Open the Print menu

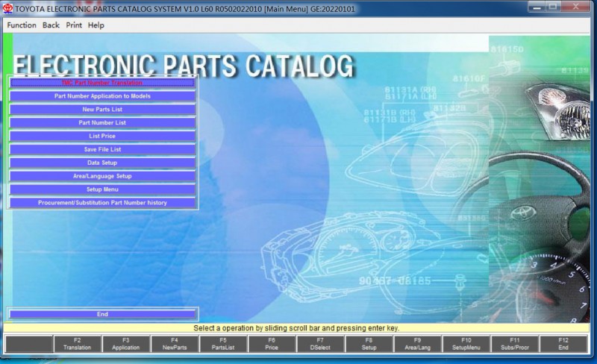[74, 25]
